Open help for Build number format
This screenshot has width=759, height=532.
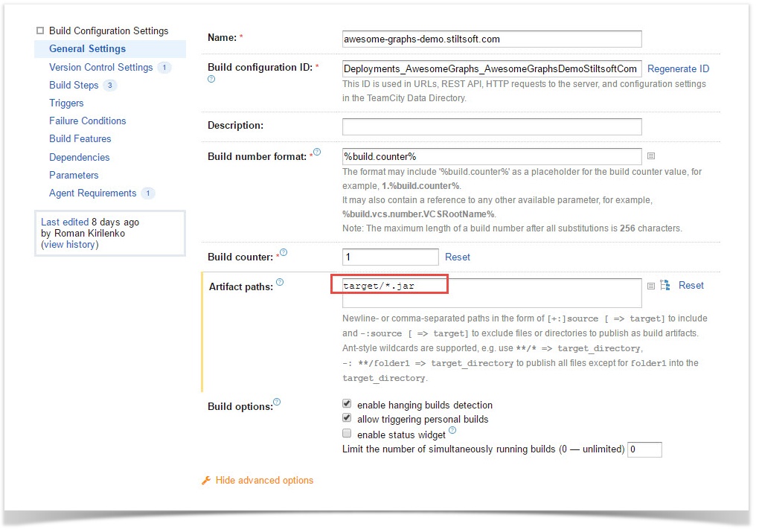pyautogui.click(x=317, y=152)
